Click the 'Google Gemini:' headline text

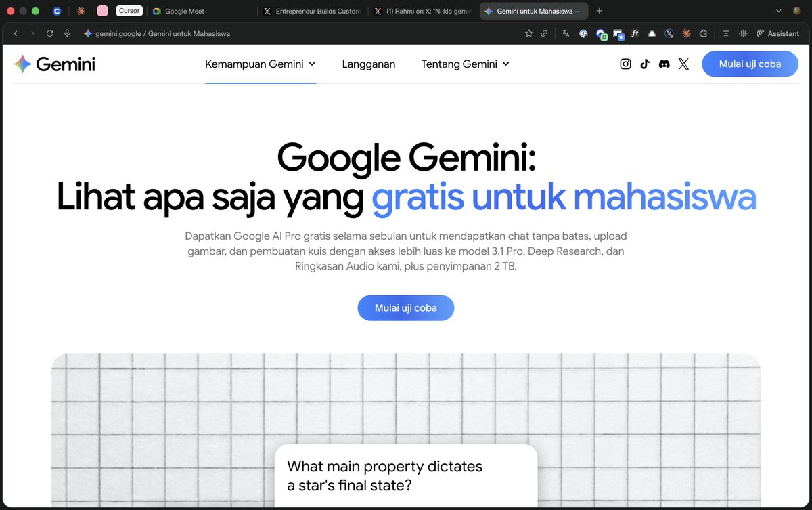pos(406,157)
